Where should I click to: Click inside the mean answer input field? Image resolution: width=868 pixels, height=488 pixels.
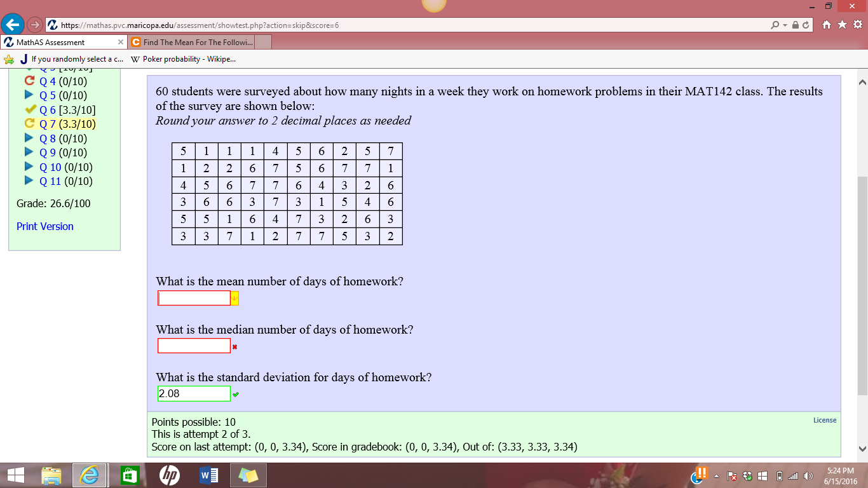tap(194, 297)
